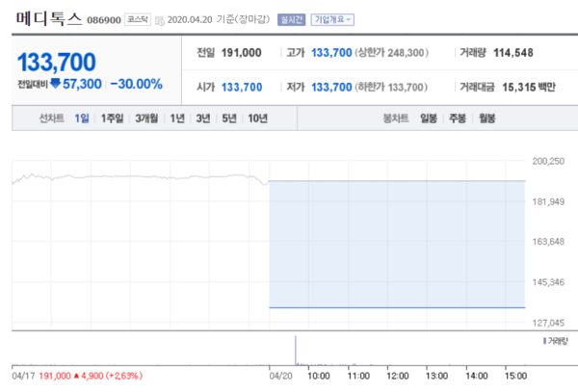Viewport: 578px width, 392px height.
Task: Click the 봉차트 label
Action: [396, 118]
